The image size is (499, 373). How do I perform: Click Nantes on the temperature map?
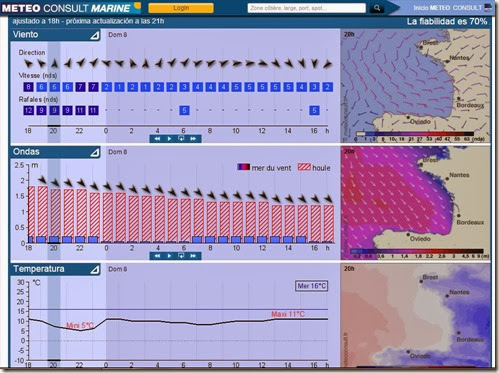point(459,292)
